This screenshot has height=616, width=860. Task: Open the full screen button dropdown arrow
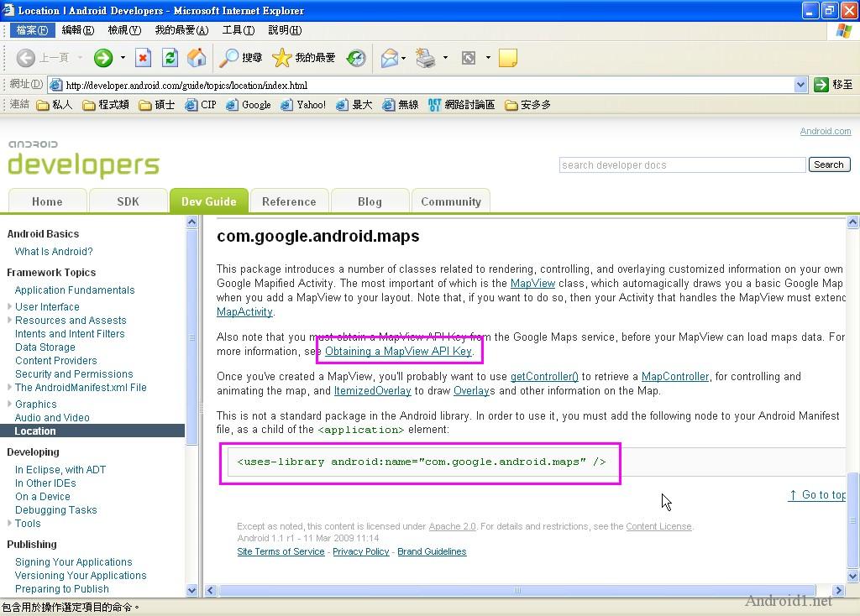tap(488, 58)
